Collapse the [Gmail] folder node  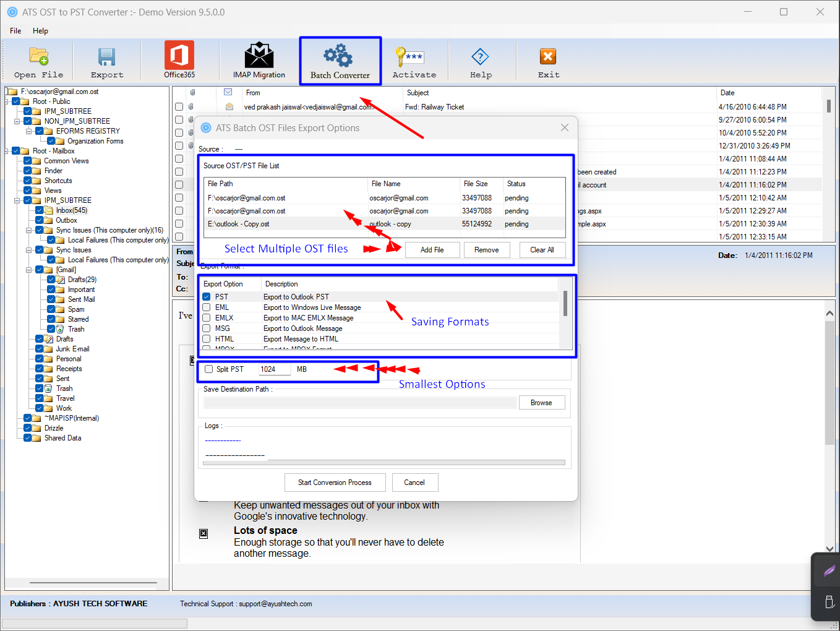pos(29,270)
